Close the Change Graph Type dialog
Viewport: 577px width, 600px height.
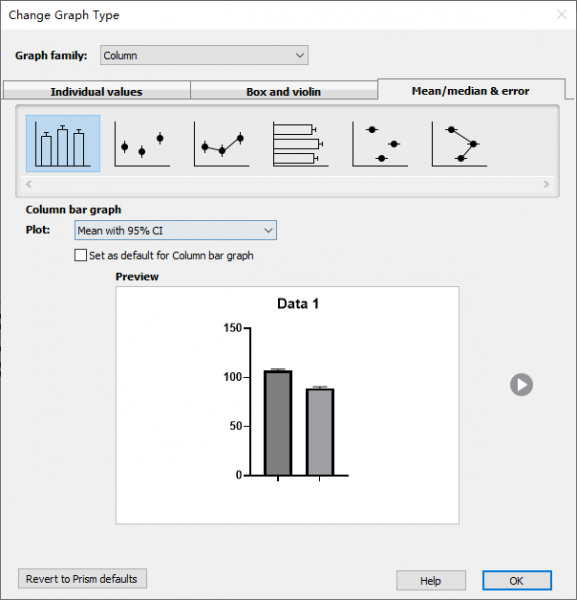tap(561, 15)
